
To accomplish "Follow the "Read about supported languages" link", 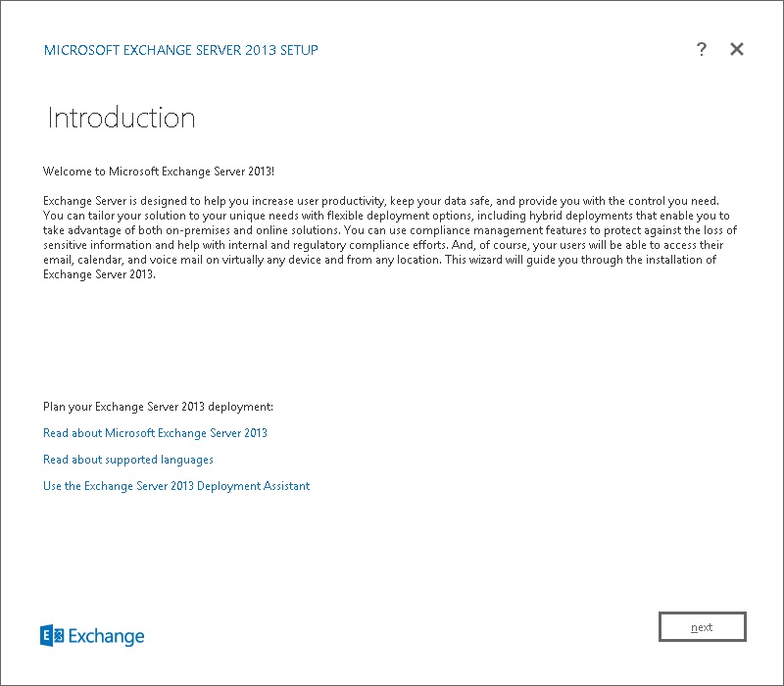I will click(x=127, y=459).
